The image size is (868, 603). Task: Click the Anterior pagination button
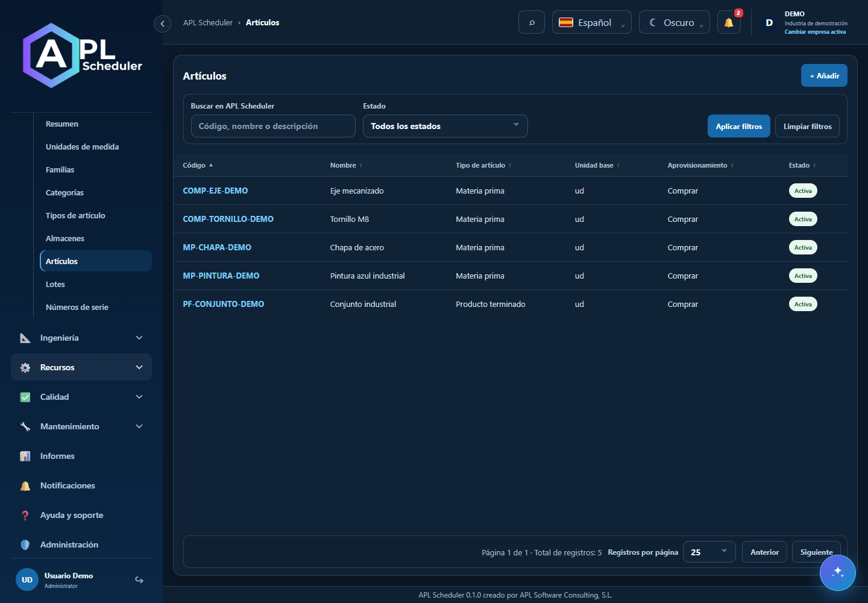(x=764, y=552)
